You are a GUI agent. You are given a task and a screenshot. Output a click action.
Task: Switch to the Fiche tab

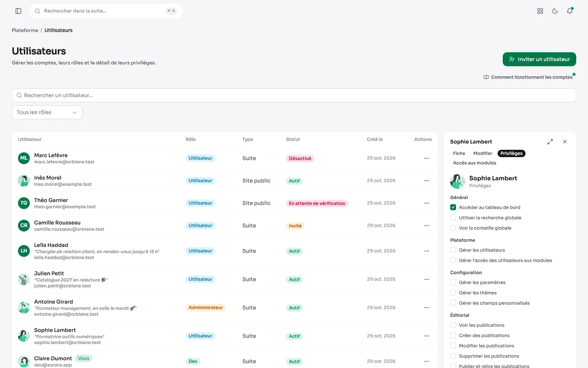click(x=459, y=153)
